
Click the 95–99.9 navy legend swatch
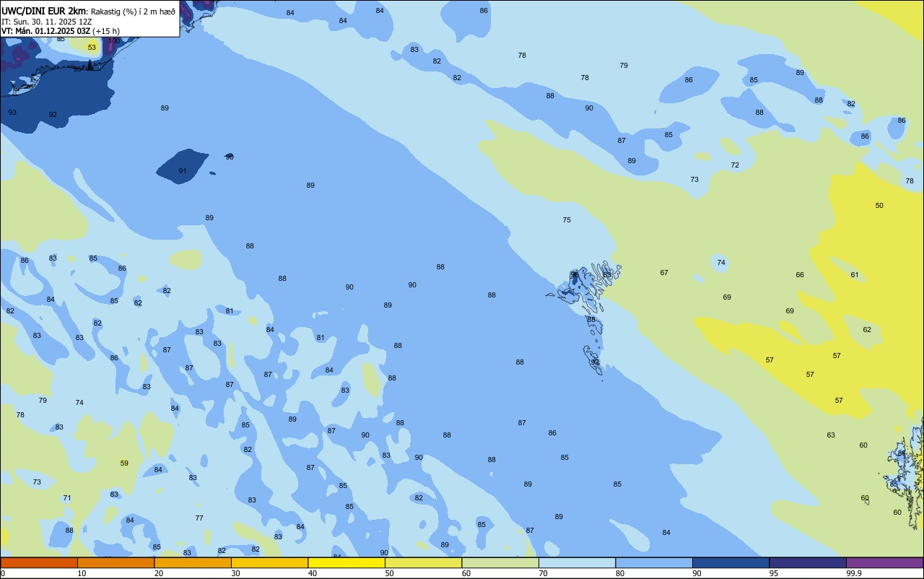pyautogui.click(x=808, y=562)
